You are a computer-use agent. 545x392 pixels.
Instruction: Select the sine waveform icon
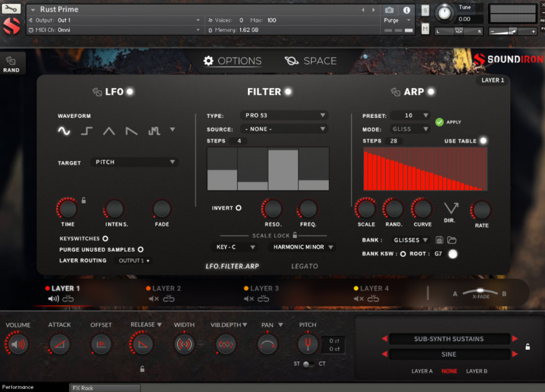tap(64, 131)
